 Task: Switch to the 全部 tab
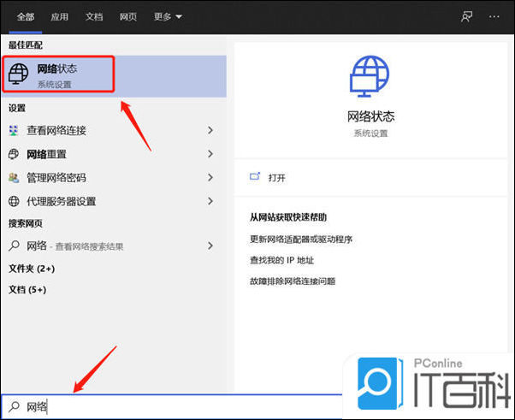tap(26, 16)
